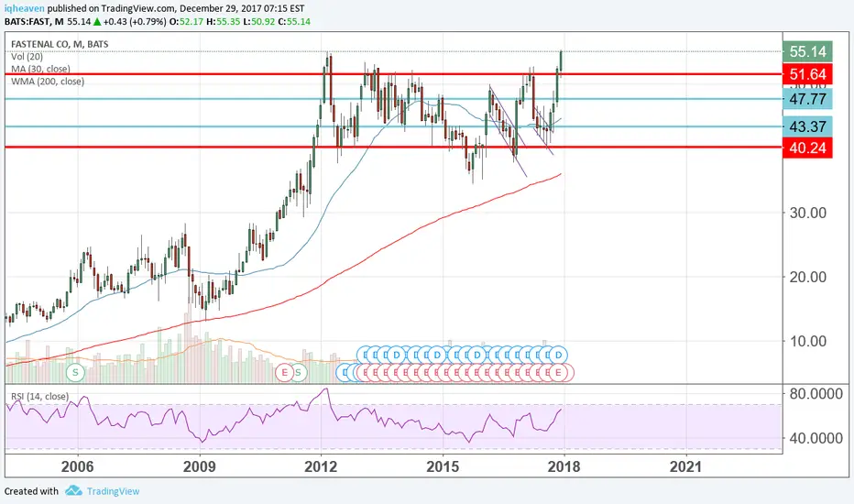Screen dimensions: 854x504
Task: Click the BATS:FAST, M symbol in header
Action: click(x=34, y=22)
